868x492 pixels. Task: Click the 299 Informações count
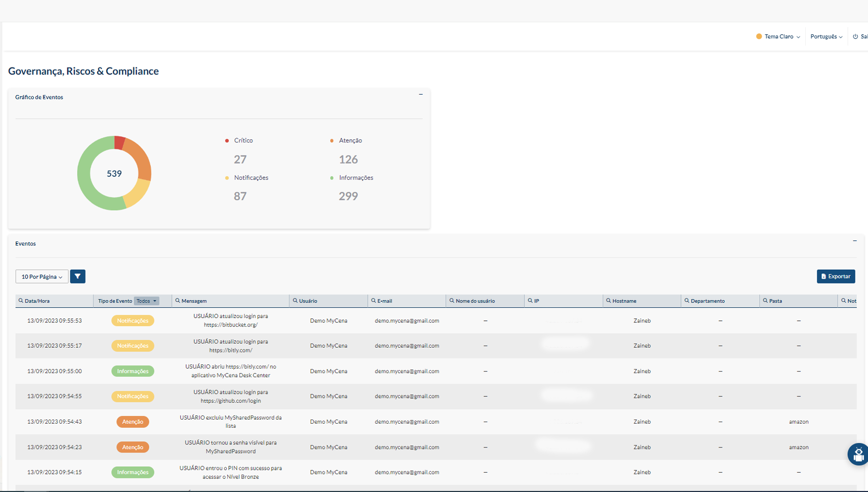click(x=348, y=196)
